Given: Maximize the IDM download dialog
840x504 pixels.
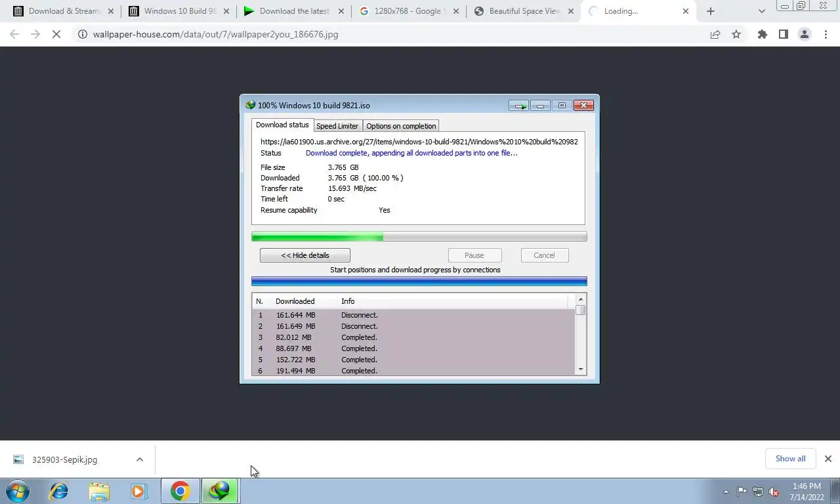Looking at the screenshot, I should pyautogui.click(x=562, y=106).
